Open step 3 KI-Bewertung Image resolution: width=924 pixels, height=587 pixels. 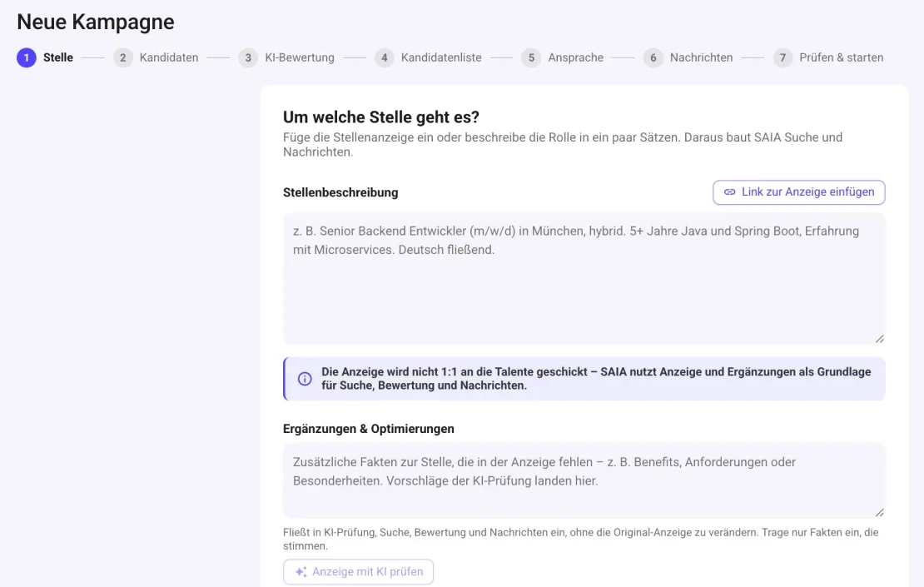point(286,57)
